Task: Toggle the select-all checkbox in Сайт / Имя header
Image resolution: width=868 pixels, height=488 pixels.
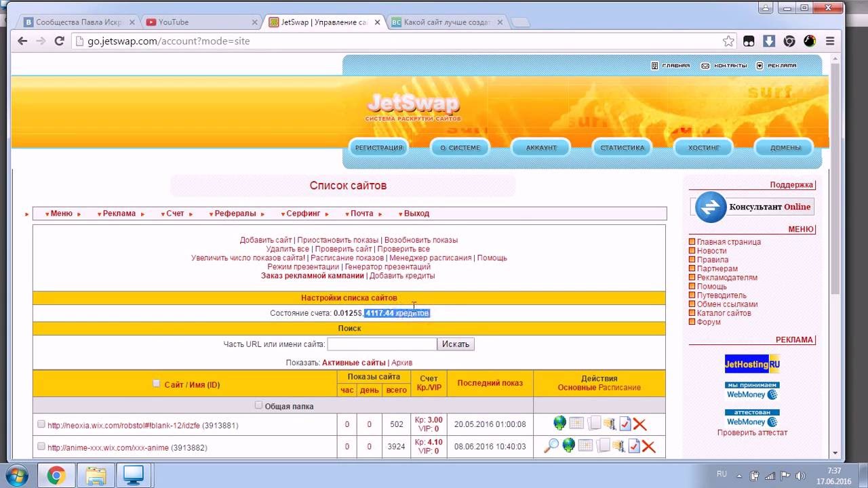Action: point(157,384)
